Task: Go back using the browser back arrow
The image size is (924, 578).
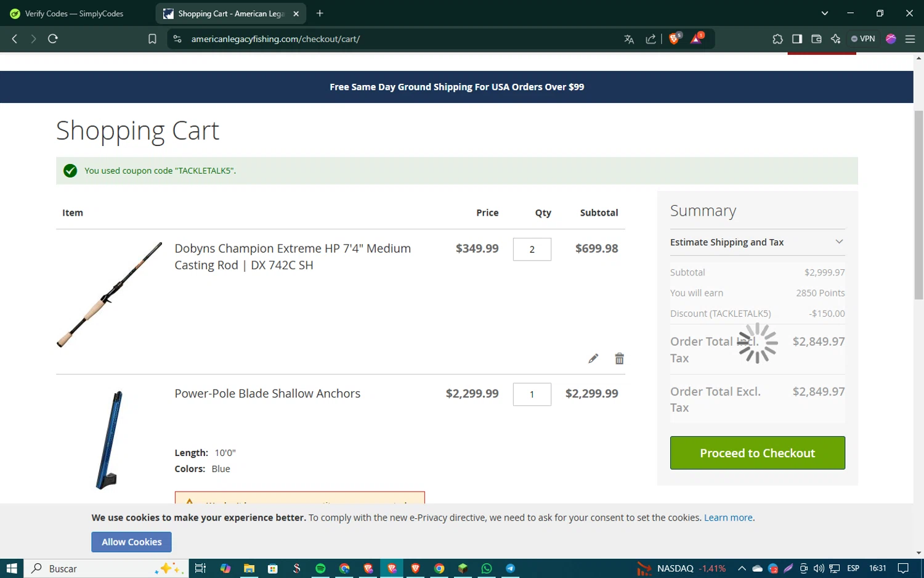Action: click(15, 39)
